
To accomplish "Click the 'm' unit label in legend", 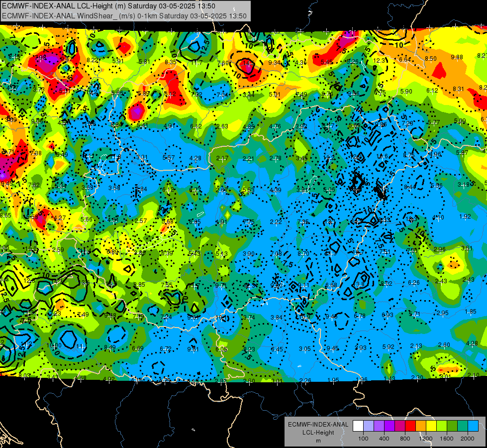I will click(318, 441).
